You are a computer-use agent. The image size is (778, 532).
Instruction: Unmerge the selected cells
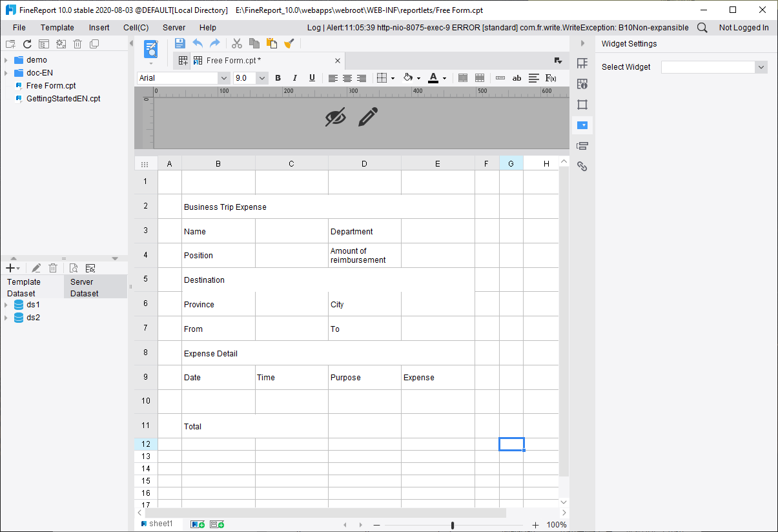[480, 78]
